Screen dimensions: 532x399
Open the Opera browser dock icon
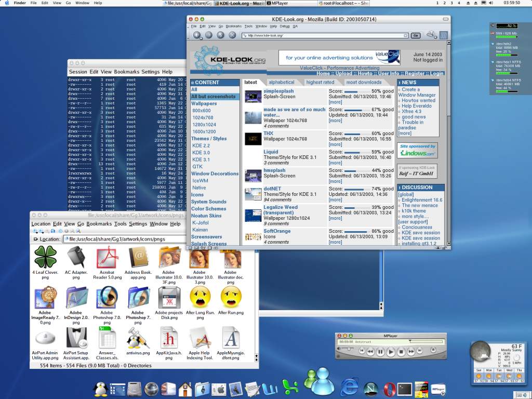tap(390, 390)
